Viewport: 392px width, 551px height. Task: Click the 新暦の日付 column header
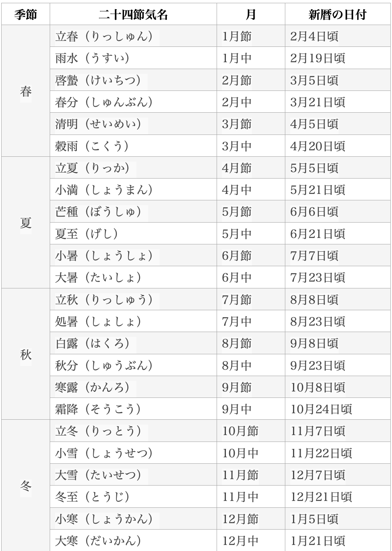click(337, 15)
